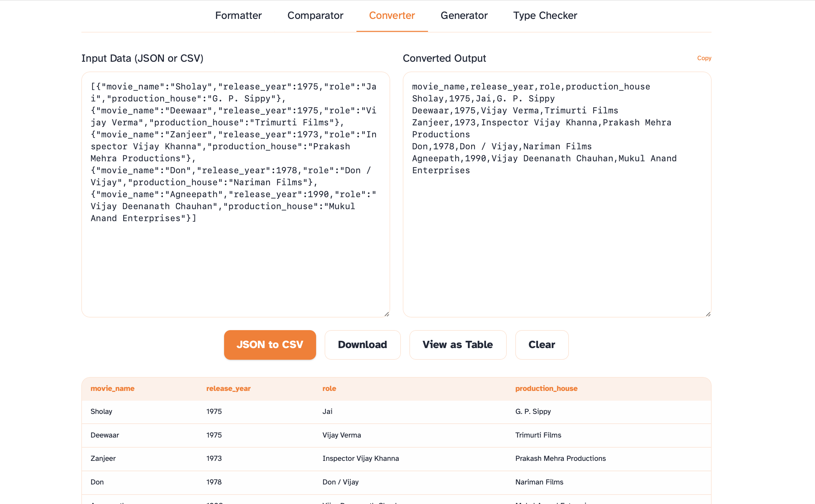Open the Converter tab
The image size is (815, 504).
pyautogui.click(x=392, y=15)
